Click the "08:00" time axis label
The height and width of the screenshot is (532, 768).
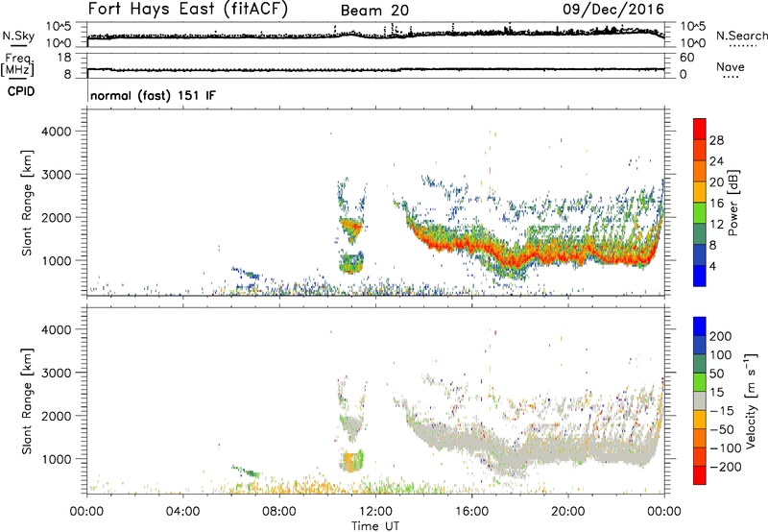click(279, 512)
